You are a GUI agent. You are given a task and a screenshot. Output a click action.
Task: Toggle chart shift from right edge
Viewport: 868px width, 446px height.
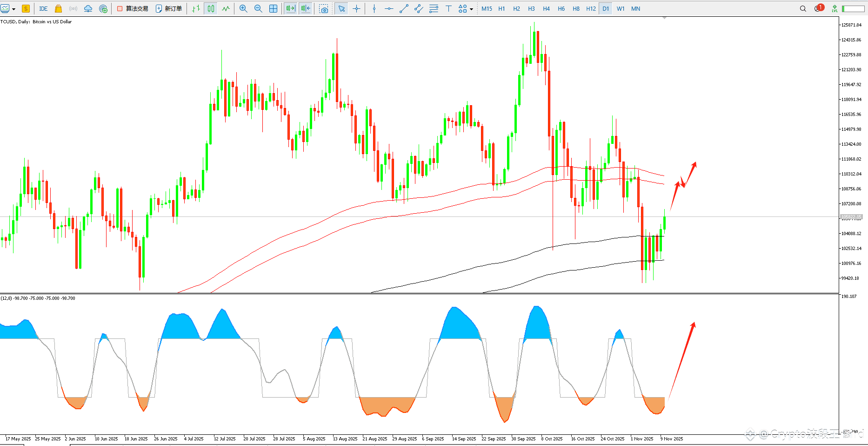(x=306, y=8)
